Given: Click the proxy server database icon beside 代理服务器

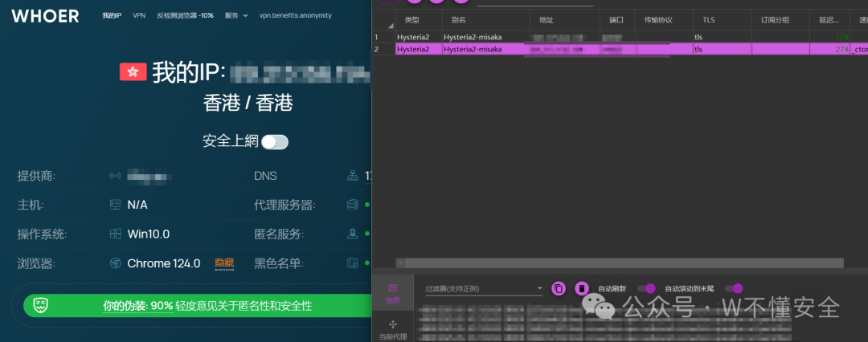Looking at the screenshot, I should pyautogui.click(x=353, y=205).
